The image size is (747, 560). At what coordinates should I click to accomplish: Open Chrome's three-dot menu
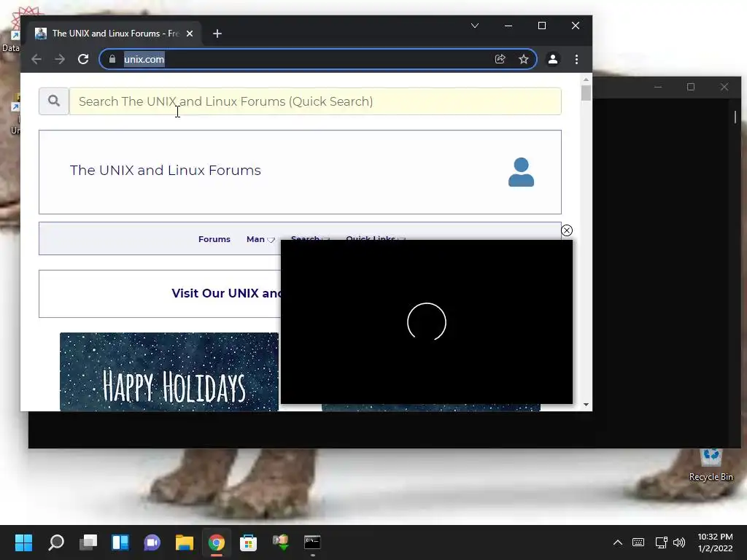(576, 59)
